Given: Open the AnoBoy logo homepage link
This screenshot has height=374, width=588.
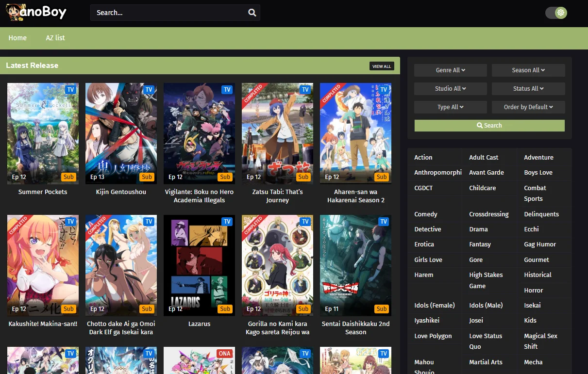Looking at the screenshot, I should pos(36,13).
